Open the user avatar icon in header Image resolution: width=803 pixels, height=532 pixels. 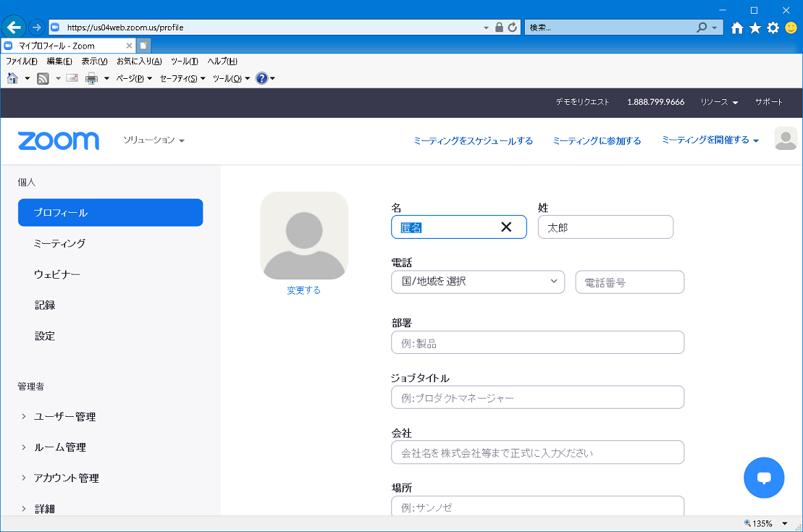pyautogui.click(x=786, y=139)
